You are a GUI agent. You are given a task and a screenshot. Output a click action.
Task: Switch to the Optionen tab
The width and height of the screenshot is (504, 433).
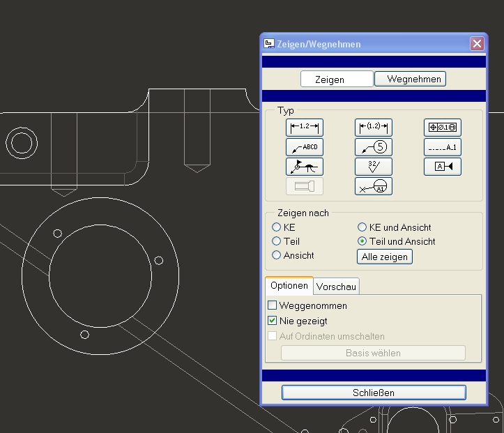pos(289,285)
